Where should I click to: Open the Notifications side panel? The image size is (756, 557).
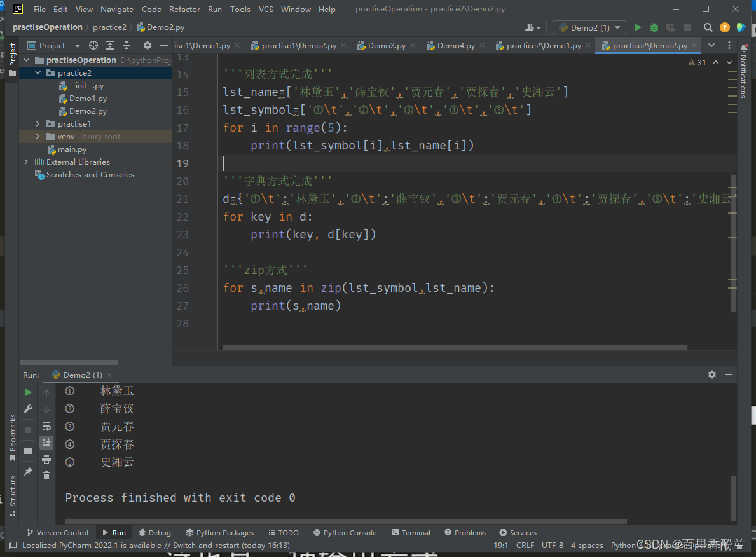click(743, 71)
